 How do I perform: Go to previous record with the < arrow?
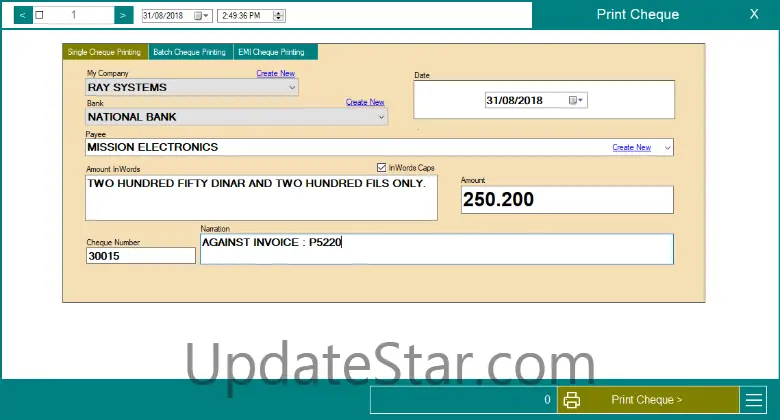coord(23,15)
